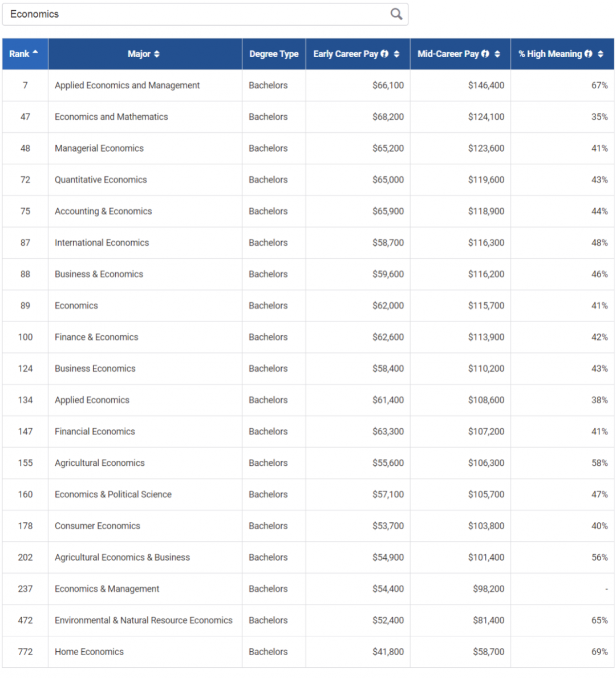Open Quantitative Economics major

point(101,180)
